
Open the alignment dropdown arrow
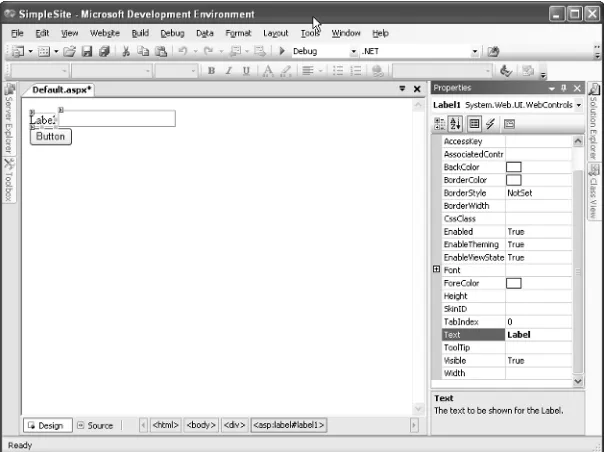[320, 71]
